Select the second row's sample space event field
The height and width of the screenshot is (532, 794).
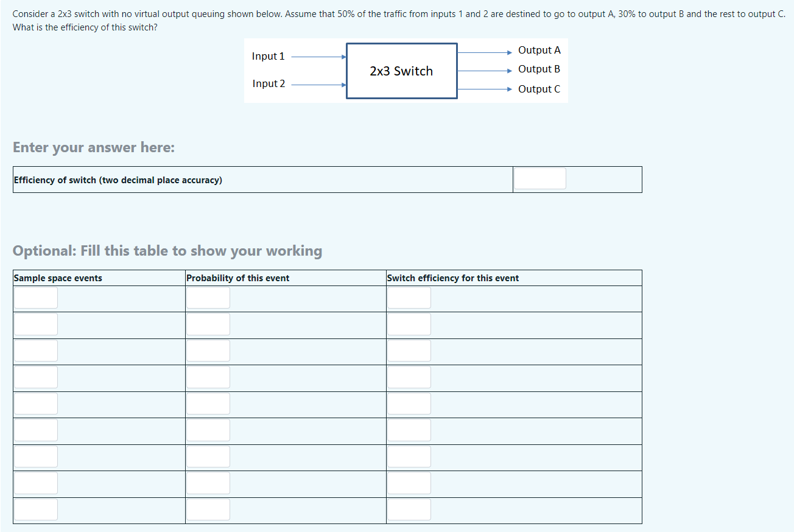[35, 324]
